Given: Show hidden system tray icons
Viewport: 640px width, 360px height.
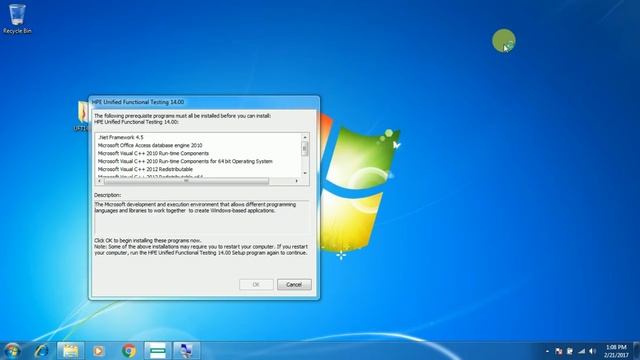Looking at the screenshot, I should (547, 351).
